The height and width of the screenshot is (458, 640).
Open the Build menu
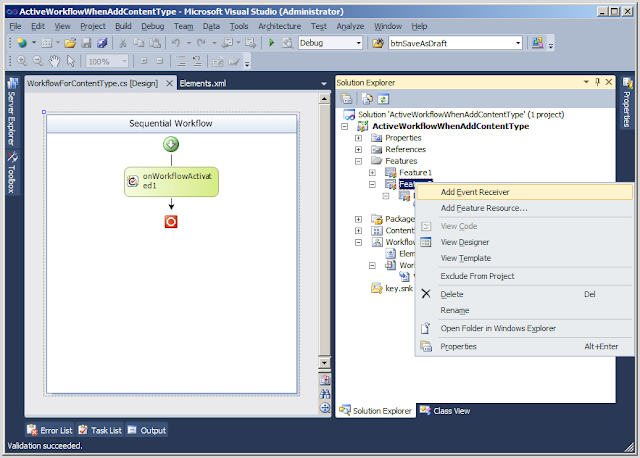tap(123, 26)
